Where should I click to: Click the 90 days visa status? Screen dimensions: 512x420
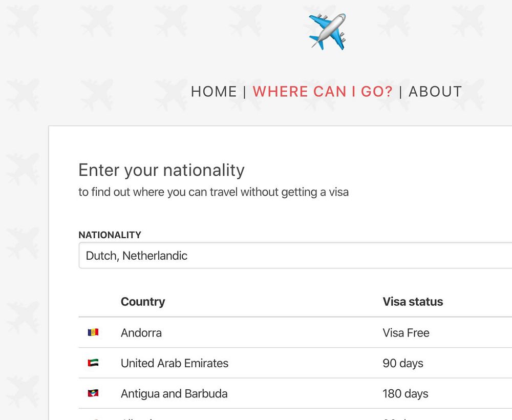click(403, 363)
